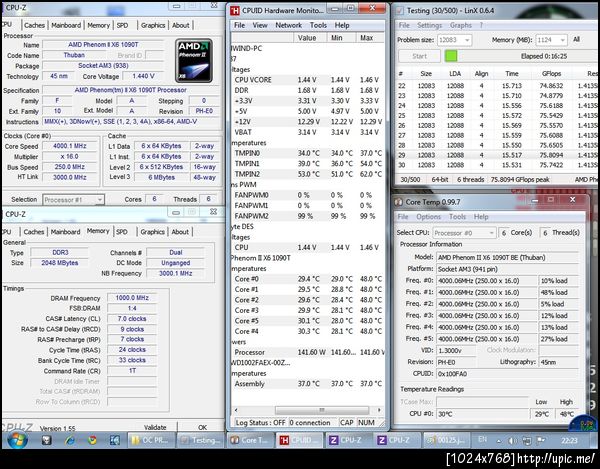
Task: Click the Freq. #1 field in Core Temp
Action: [x=486, y=292]
